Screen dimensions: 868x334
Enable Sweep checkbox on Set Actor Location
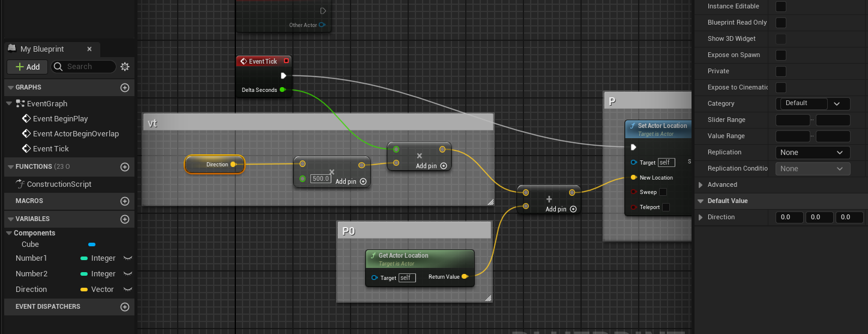click(663, 192)
